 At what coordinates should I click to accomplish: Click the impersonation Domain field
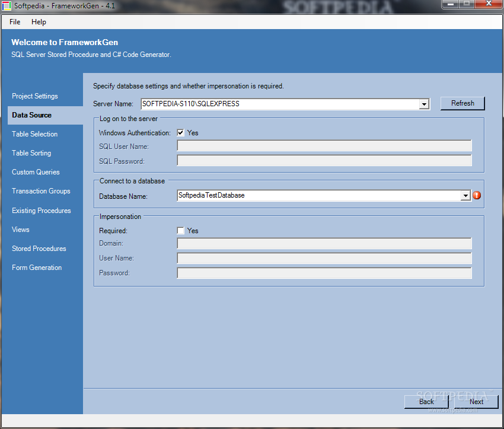coord(324,243)
